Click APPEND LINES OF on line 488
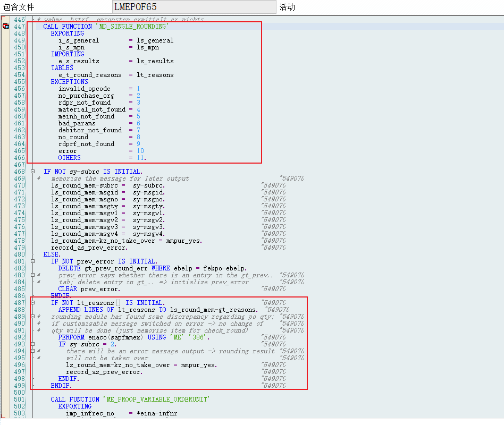 (x=86, y=310)
